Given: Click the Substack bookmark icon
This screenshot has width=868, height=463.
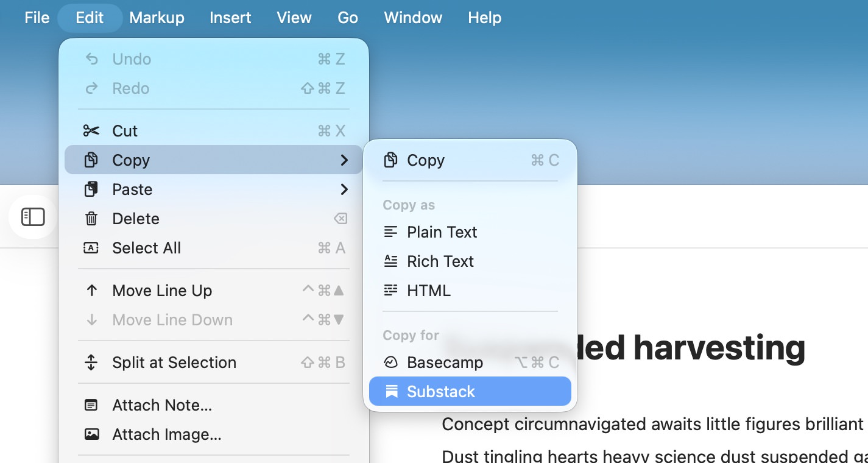Looking at the screenshot, I should [x=390, y=391].
